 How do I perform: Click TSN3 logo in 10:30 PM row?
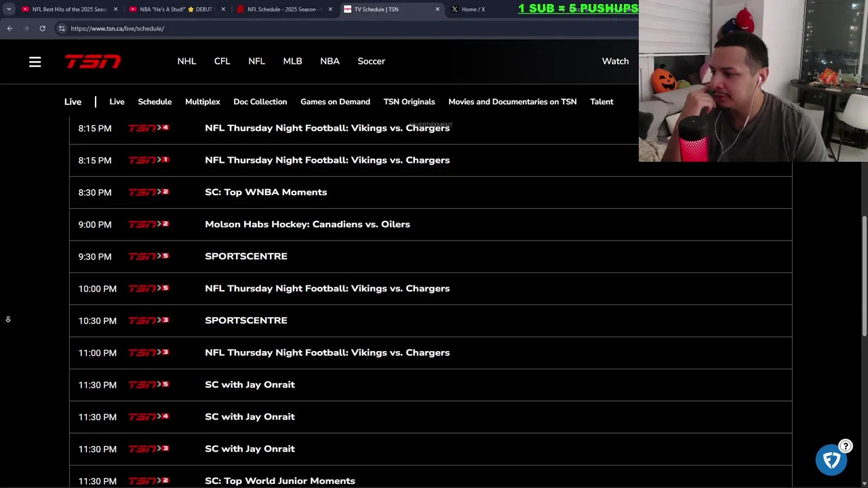149,321
